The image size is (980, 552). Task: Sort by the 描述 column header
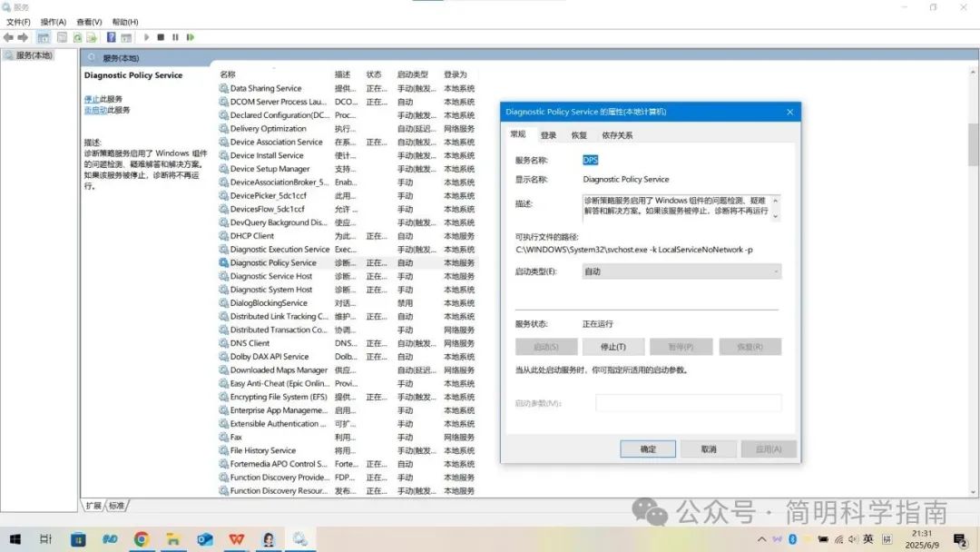pyautogui.click(x=342, y=74)
